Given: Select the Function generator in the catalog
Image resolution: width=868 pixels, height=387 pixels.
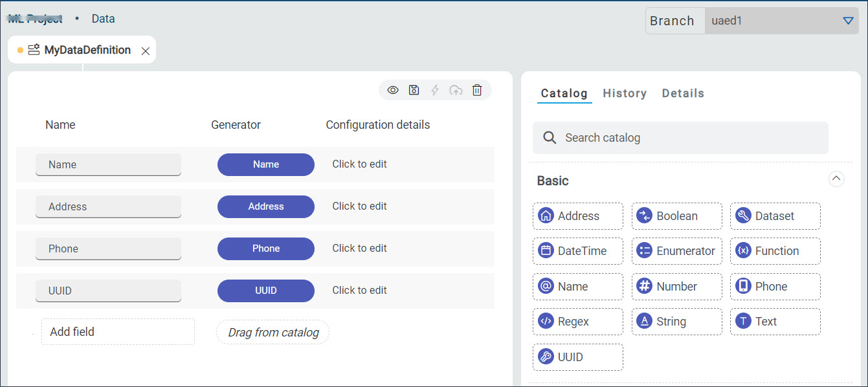Looking at the screenshot, I should [x=774, y=250].
